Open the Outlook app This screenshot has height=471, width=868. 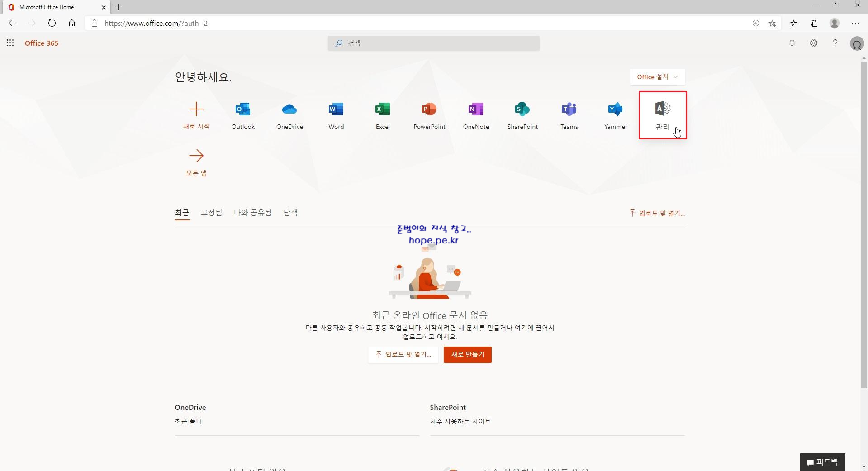pos(243,115)
